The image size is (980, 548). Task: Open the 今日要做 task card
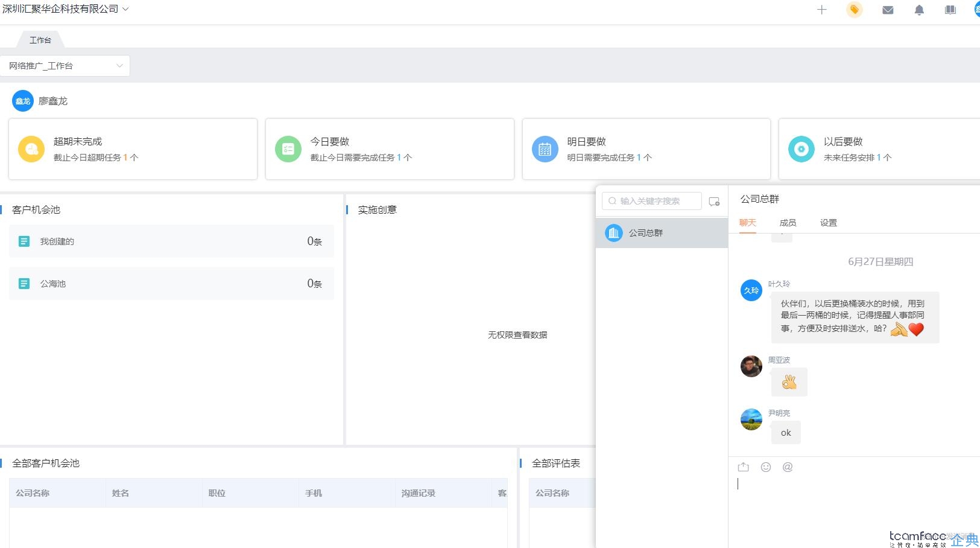[390, 149]
